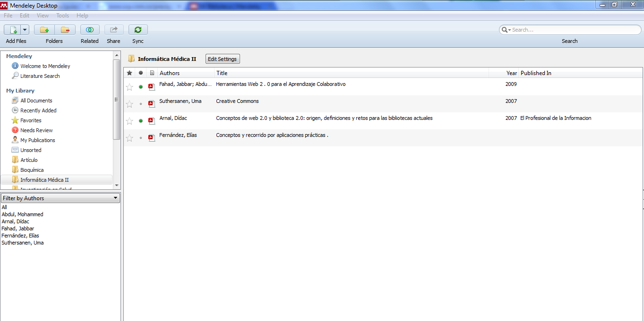
Task: Click the Related documents icon
Action: 90,30
